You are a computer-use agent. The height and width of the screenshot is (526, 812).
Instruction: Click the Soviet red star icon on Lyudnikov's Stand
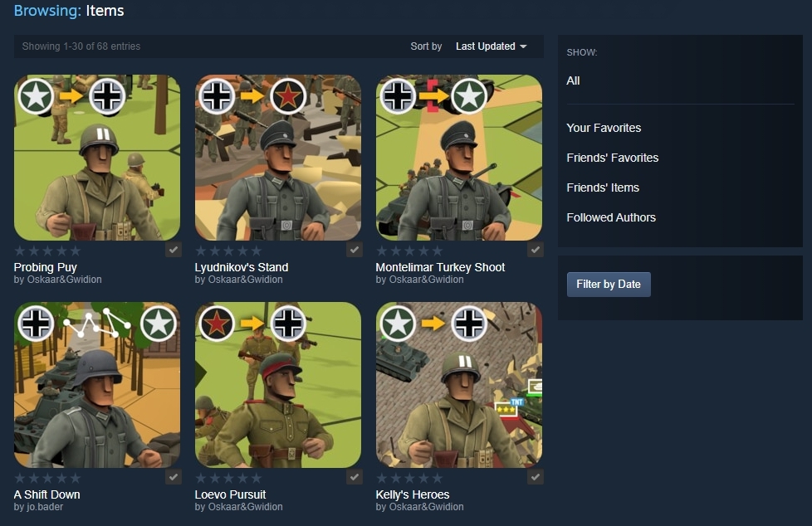point(288,96)
